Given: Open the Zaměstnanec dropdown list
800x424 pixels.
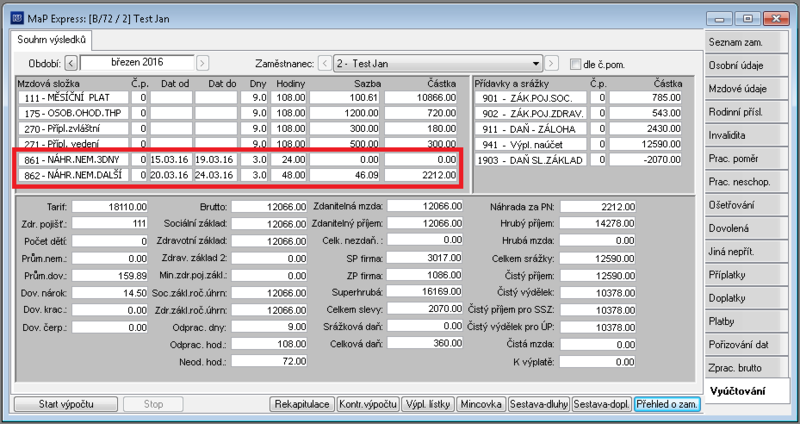Looking at the screenshot, I should point(536,64).
